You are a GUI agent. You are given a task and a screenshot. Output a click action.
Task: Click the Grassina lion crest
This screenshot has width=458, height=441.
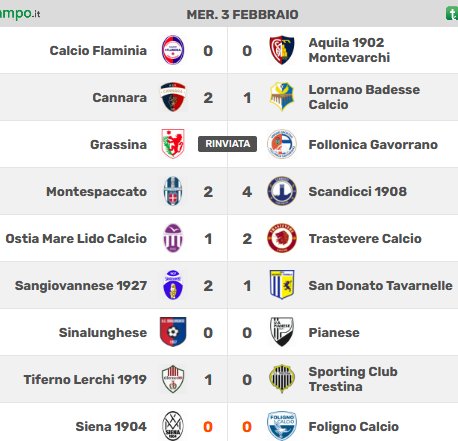coord(173,144)
